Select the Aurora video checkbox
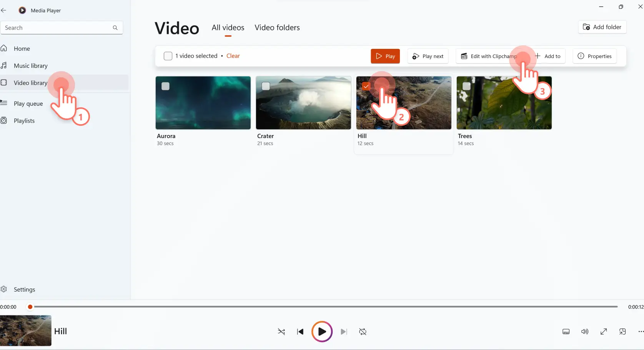 click(165, 86)
